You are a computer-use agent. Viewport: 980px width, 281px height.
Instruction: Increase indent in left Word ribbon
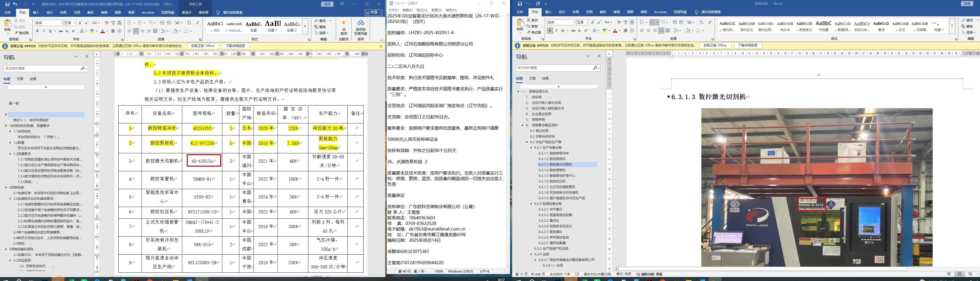click(x=169, y=23)
